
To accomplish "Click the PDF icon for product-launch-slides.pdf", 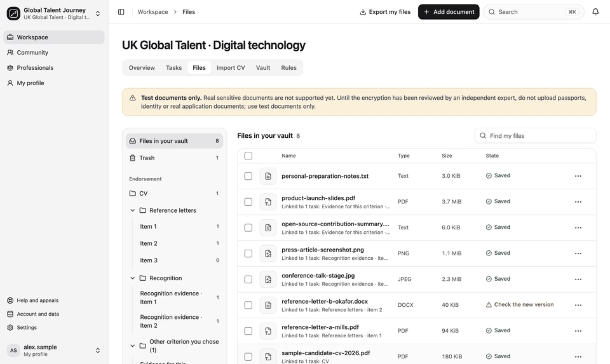I will point(268,202).
